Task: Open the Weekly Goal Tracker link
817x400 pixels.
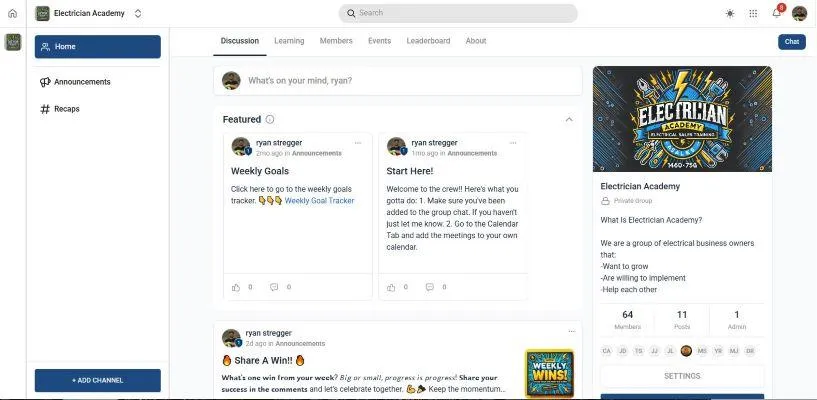Action: tap(319, 201)
